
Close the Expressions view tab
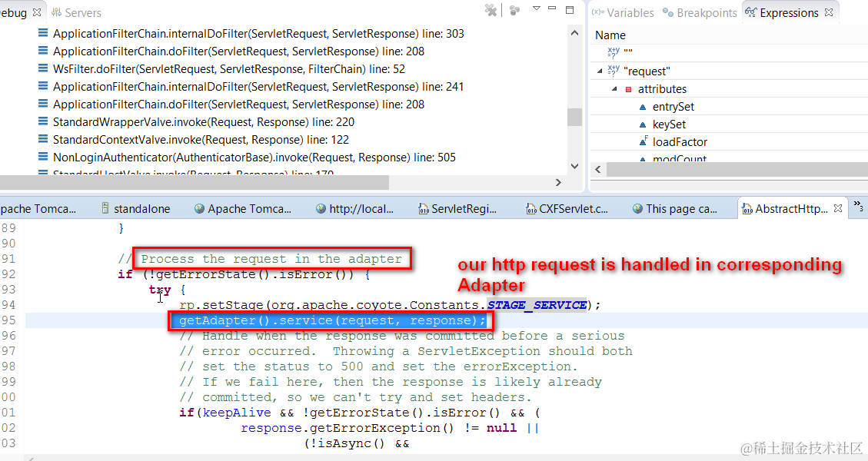[829, 12]
